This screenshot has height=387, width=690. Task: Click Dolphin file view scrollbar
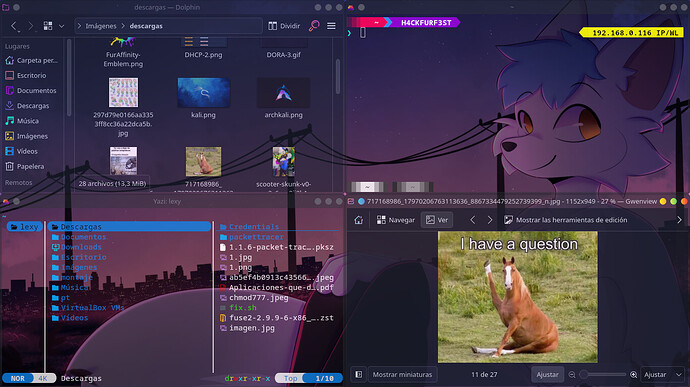coord(338,76)
